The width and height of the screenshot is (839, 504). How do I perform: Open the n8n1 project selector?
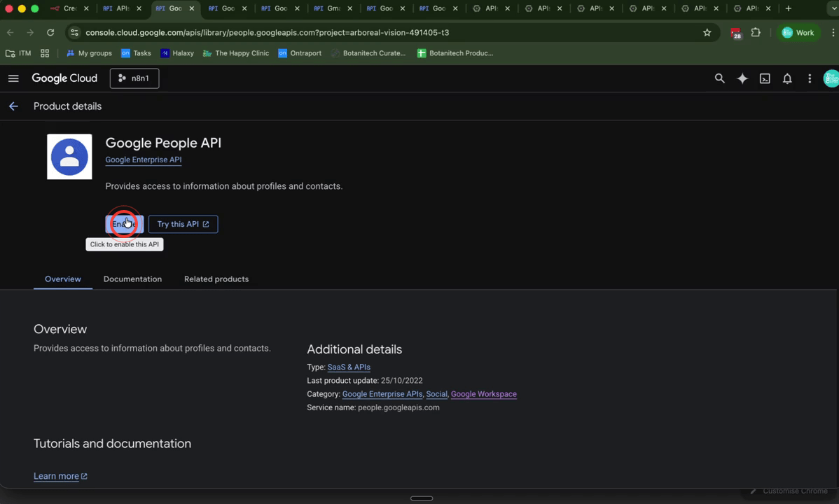134,78
